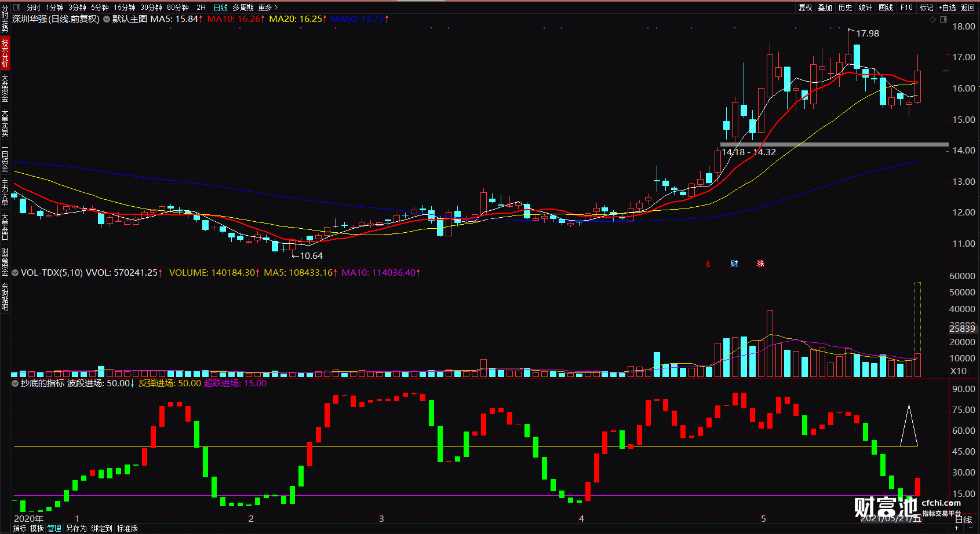The width and height of the screenshot is (980, 534).
Task: Click the 日线 label in the bottom-right corner
Action: (963, 520)
